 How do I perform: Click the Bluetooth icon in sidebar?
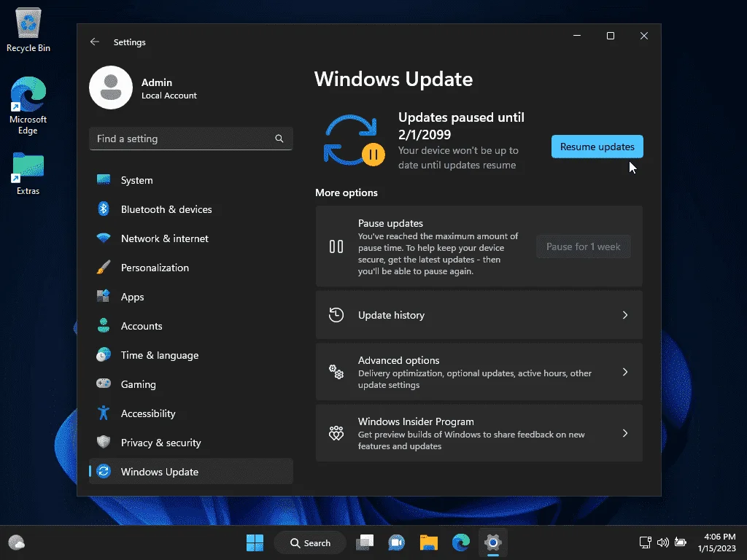(104, 209)
